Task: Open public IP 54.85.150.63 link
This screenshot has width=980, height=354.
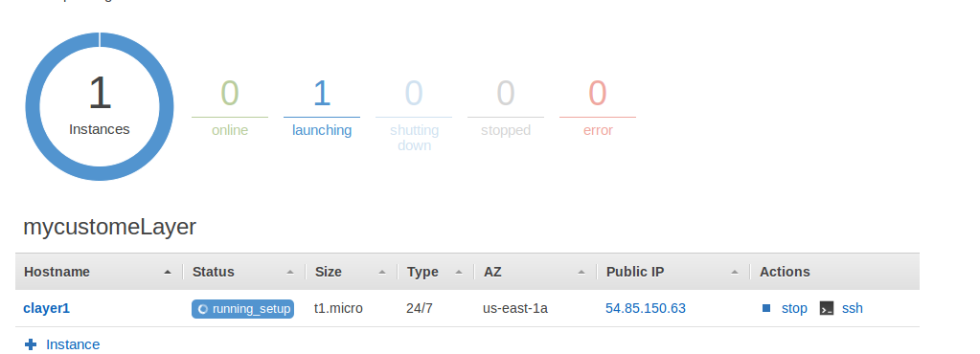Action: (x=646, y=308)
